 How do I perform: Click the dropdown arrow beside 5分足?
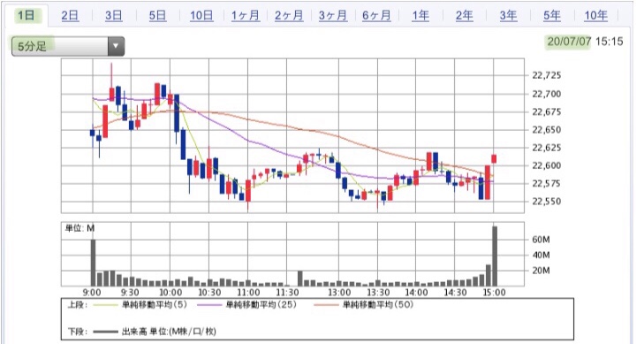[116, 47]
